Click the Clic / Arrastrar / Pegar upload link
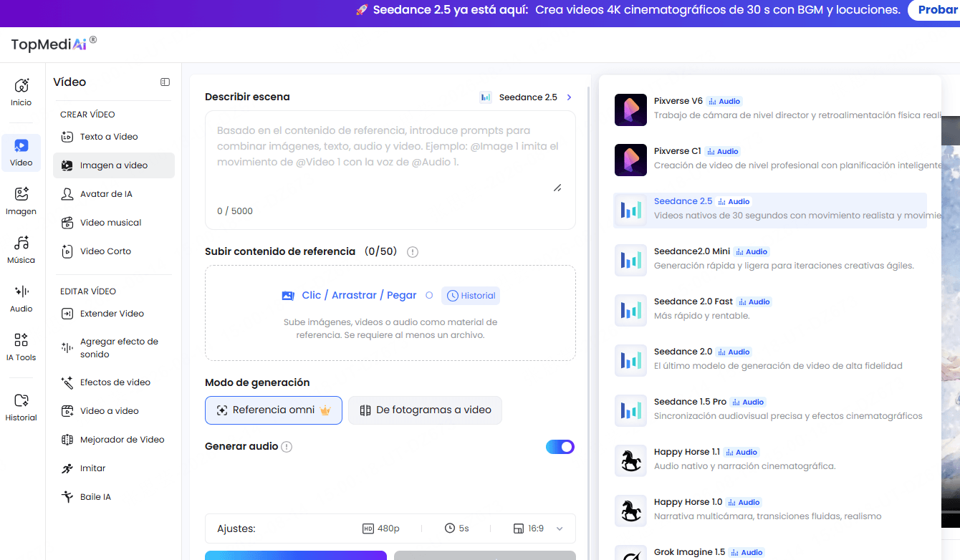960x560 pixels. click(x=359, y=295)
